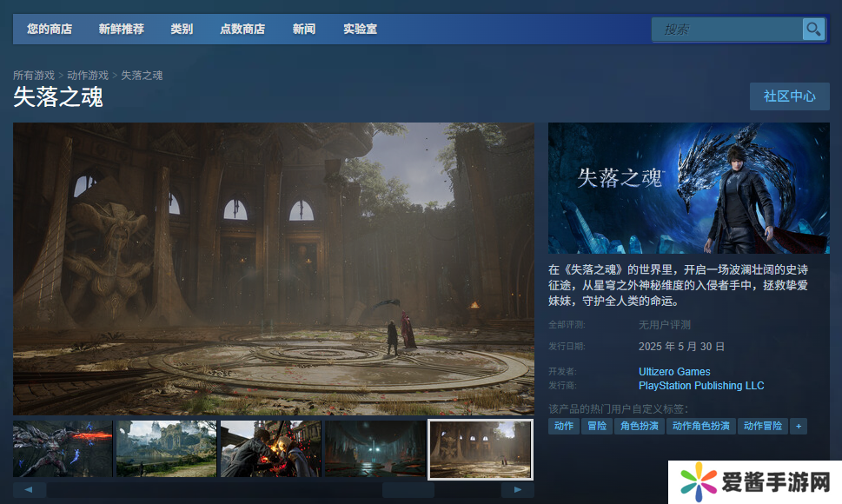This screenshot has height=504, width=842.
Task: Open the 类别 menu
Action: (182, 30)
